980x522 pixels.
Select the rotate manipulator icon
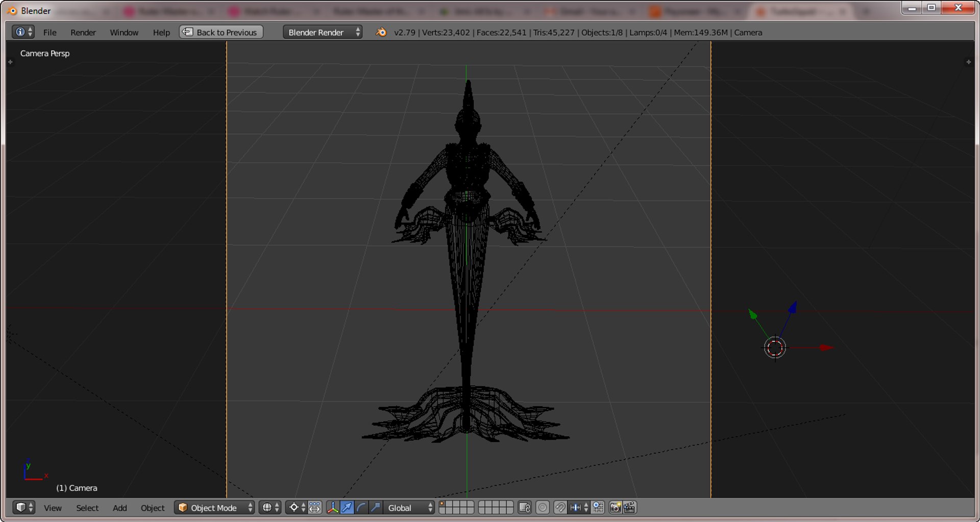click(361, 507)
